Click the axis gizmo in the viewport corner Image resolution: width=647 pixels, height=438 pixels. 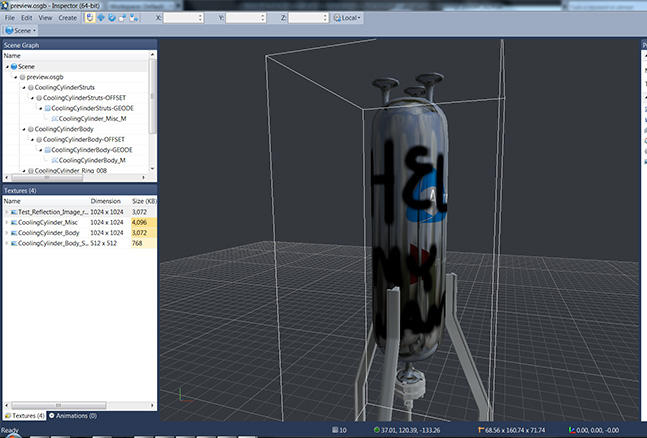(182, 397)
